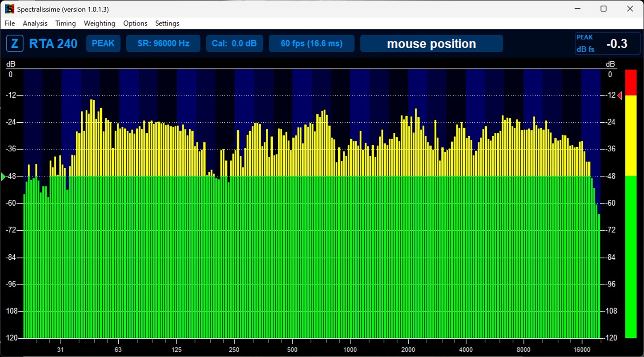Viewport: 644px width, 357px height.
Task: Click the left -24 dB scale label
Action: click(x=11, y=122)
